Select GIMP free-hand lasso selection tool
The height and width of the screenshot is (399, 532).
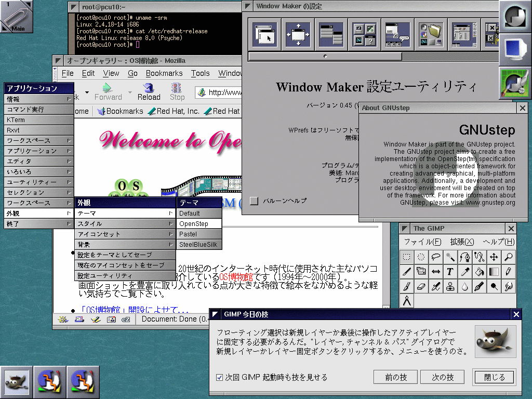[436, 257]
